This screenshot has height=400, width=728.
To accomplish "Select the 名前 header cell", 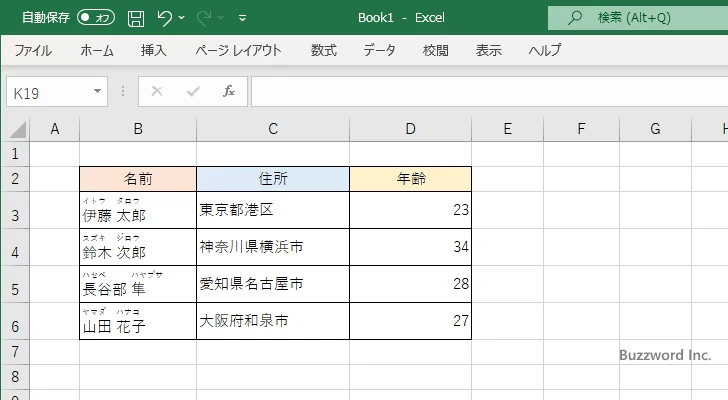I will pos(138,179).
